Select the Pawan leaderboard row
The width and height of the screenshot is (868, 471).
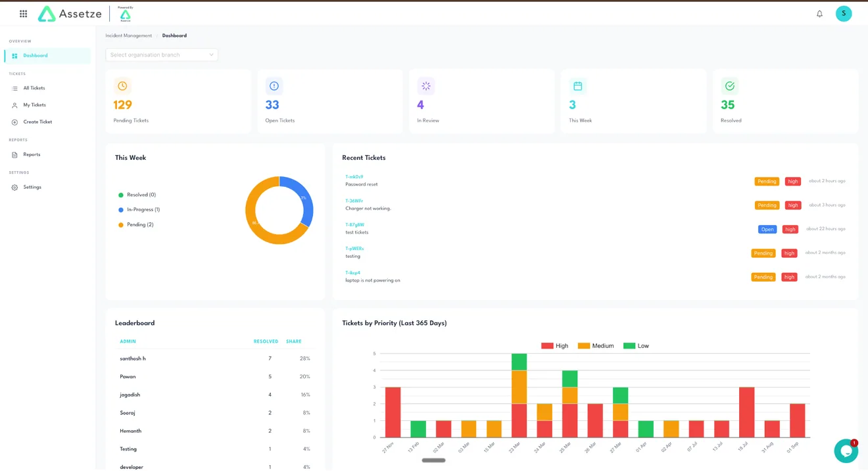click(x=215, y=377)
